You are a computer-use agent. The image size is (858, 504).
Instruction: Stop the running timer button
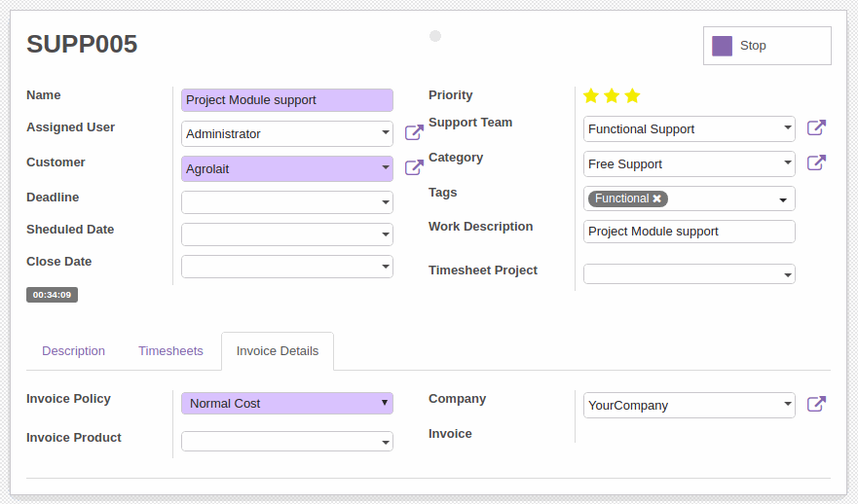767,46
